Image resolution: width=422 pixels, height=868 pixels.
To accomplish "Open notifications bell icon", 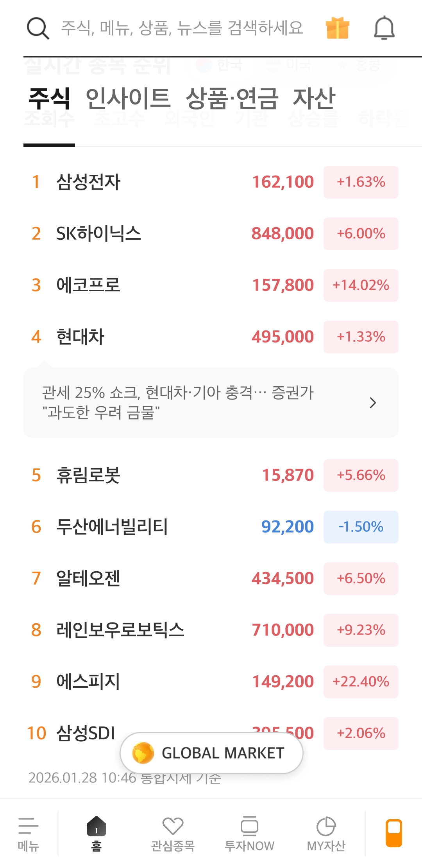I will pyautogui.click(x=384, y=28).
